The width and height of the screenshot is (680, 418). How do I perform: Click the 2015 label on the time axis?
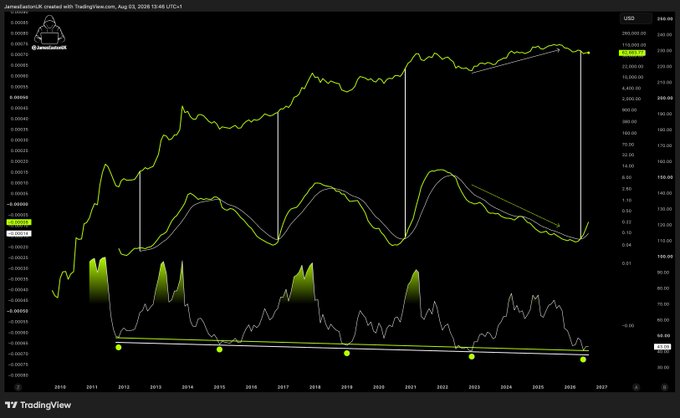(x=219, y=387)
